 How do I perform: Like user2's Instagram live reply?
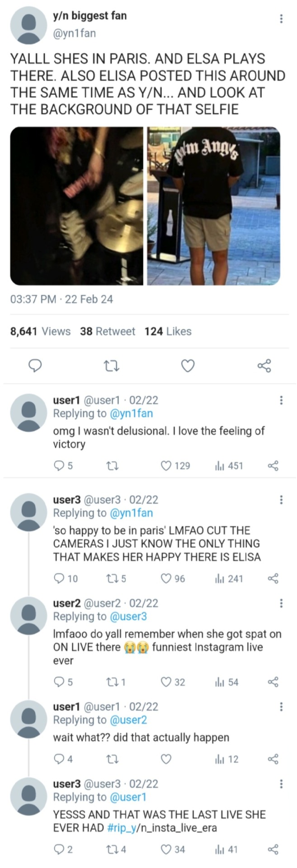(x=166, y=682)
